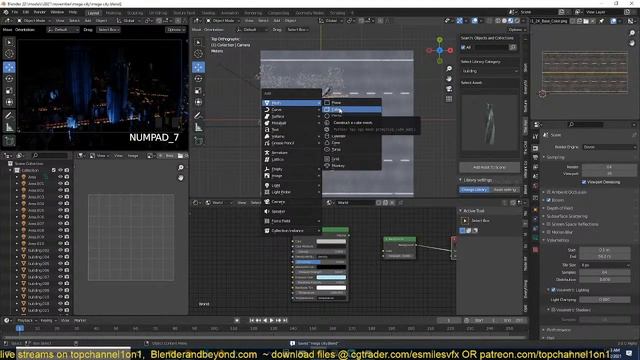Viewport: 640px width, 360px height.
Task: Jump to timeline start frame
Action: [252, 320]
